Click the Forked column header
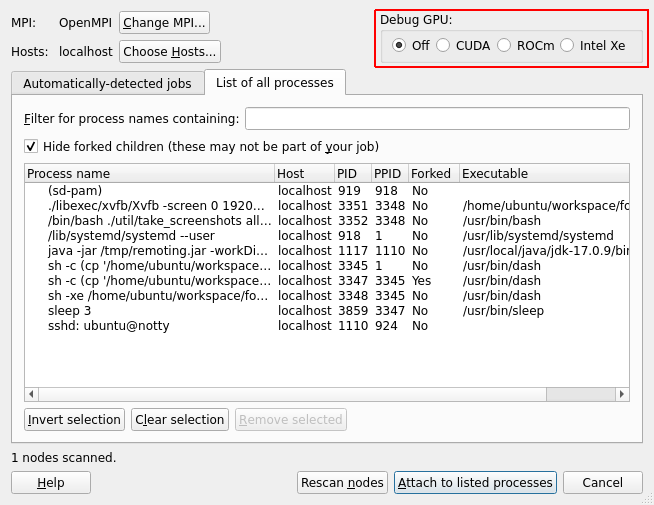The image size is (654, 505). coord(431,174)
